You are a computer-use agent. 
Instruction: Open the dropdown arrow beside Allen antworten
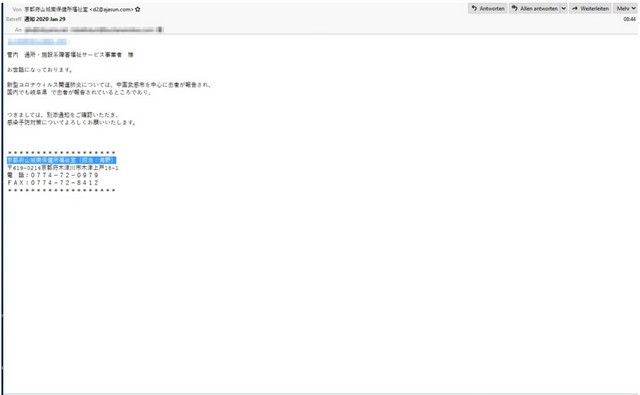pos(564,9)
